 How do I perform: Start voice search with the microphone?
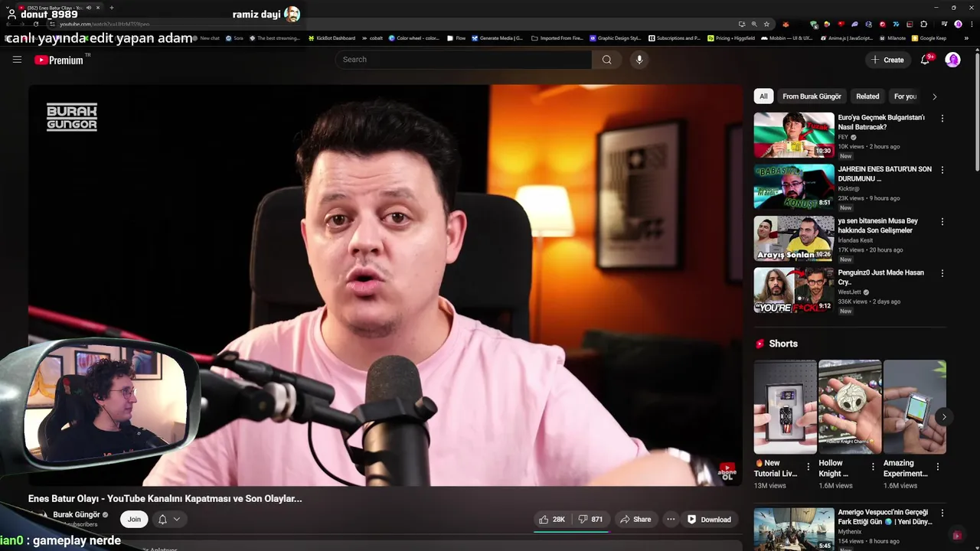click(639, 60)
